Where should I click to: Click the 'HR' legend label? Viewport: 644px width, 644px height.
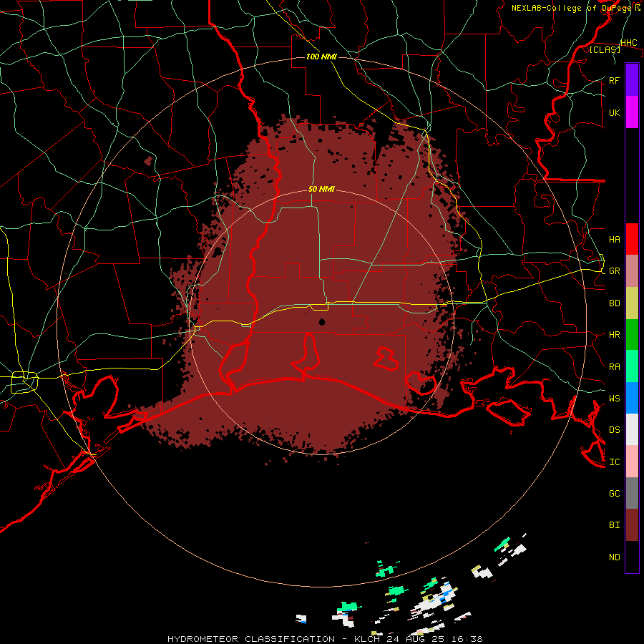(614, 335)
